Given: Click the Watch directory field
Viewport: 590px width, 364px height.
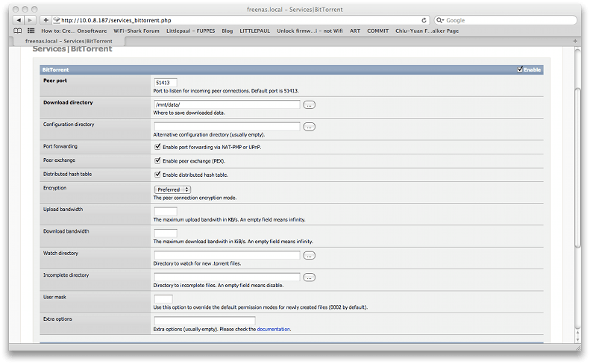Looking at the screenshot, I should pyautogui.click(x=227, y=255).
